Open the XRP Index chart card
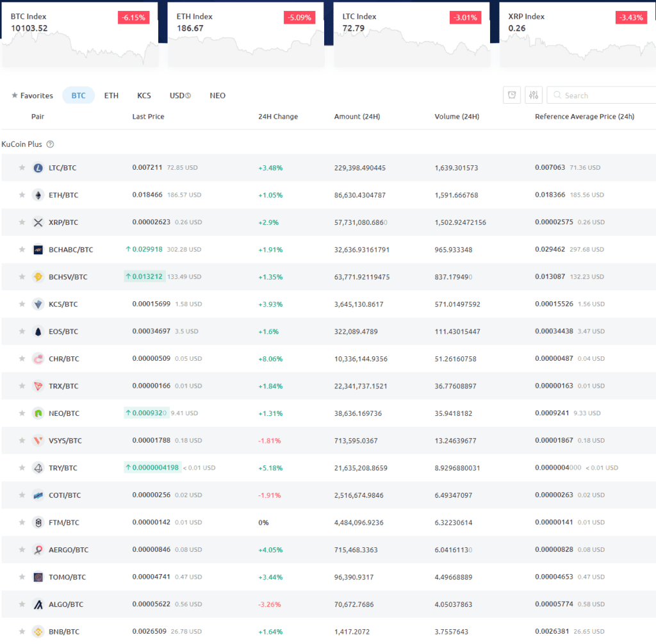 click(x=578, y=35)
